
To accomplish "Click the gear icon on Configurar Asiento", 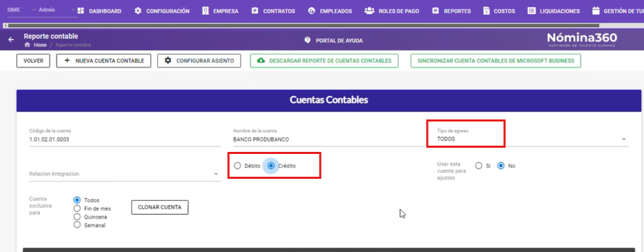I will (x=168, y=61).
